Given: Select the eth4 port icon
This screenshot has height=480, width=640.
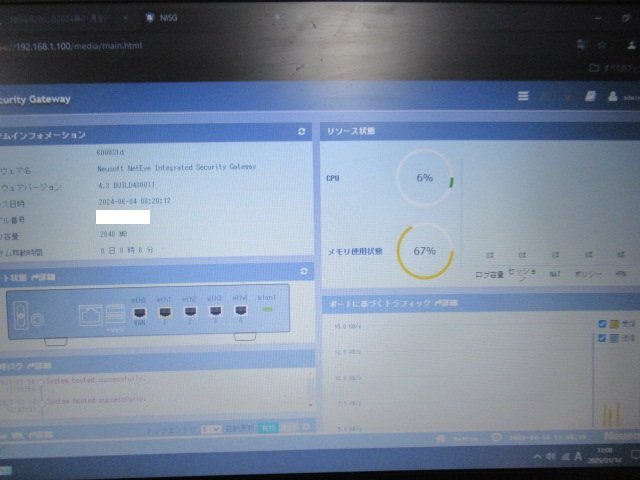Looking at the screenshot, I should point(241,311).
